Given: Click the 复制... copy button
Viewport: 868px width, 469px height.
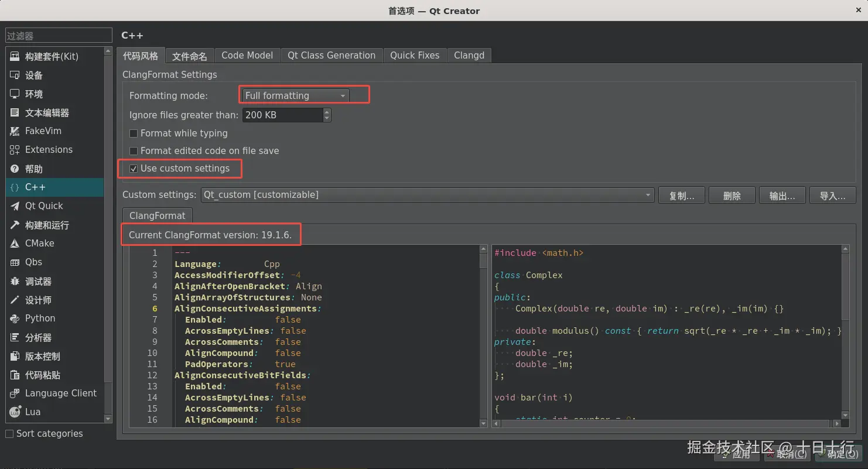Looking at the screenshot, I should (682, 196).
